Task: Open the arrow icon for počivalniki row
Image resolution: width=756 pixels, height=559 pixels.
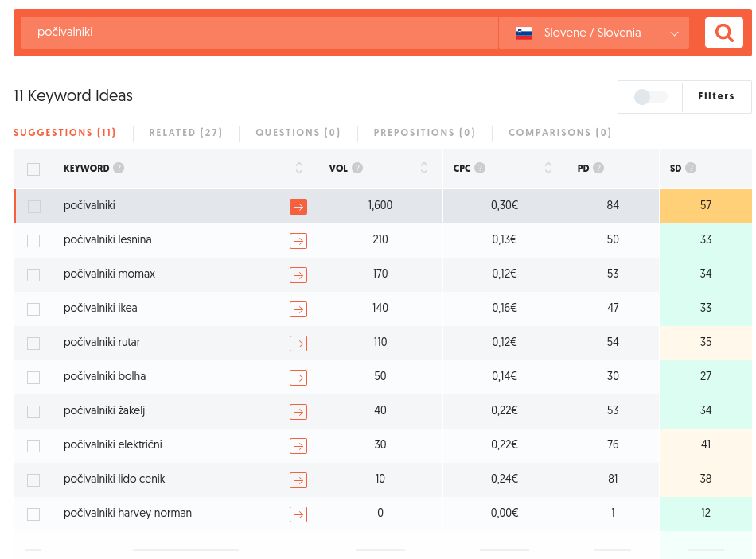Action: tap(298, 207)
